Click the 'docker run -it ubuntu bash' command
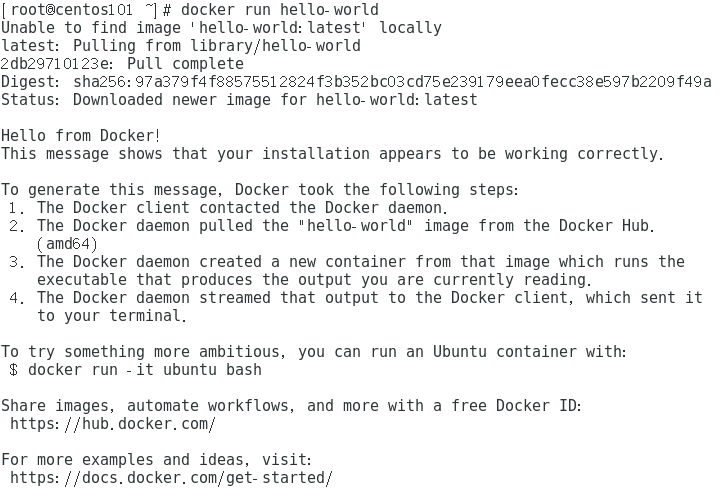The width and height of the screenshot is (720, 502). pos(145,370)
